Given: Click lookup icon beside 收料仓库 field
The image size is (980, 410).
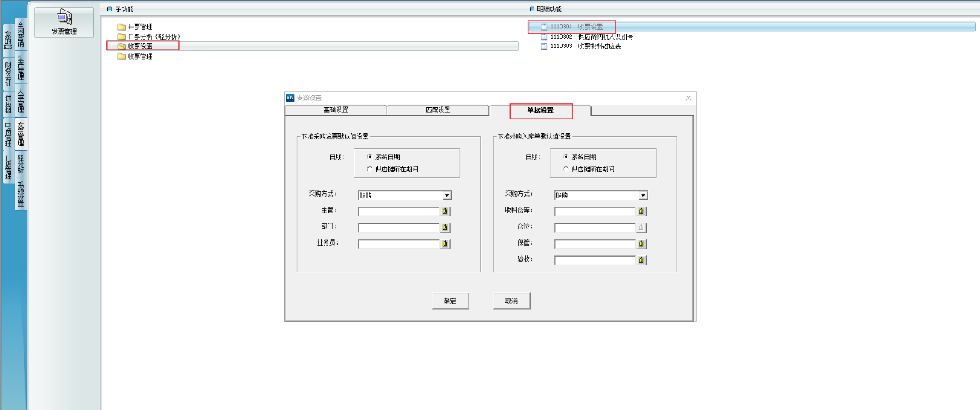Looking at the screenshot, I should click(642, 212).
